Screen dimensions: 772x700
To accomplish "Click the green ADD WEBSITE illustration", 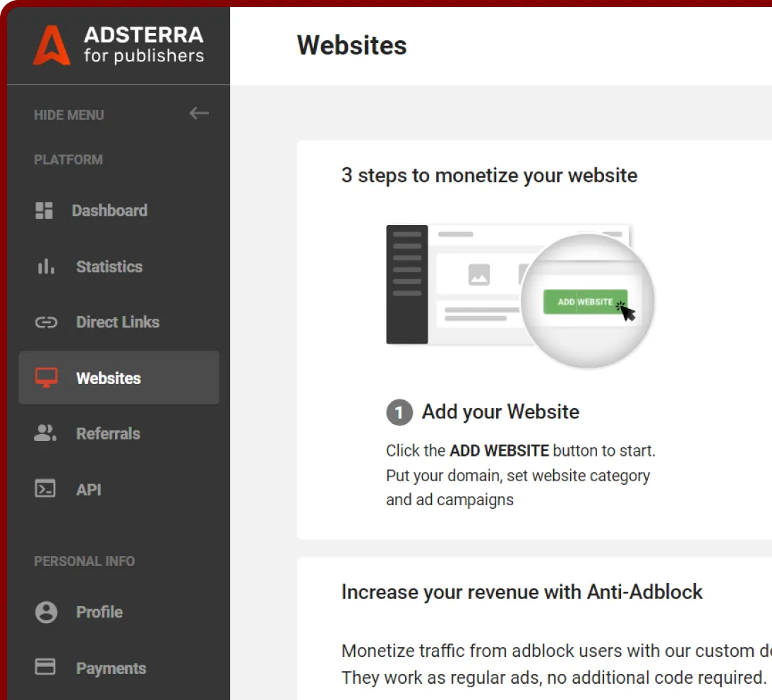I will coord(585,302).
